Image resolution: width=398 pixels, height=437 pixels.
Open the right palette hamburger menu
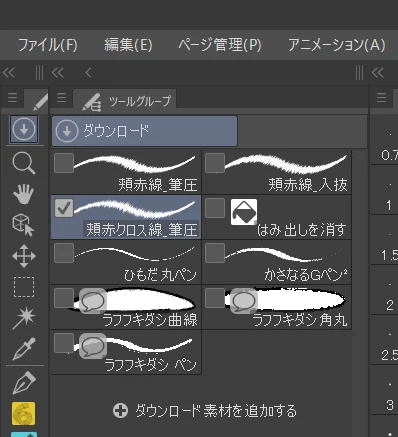click(381, 98)
